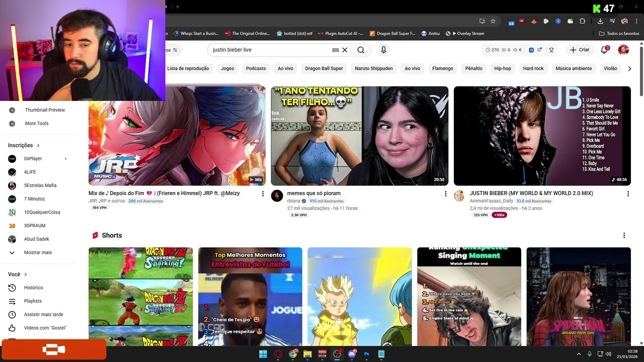
Task: Open options menu for memes que só pioram
Action: click(x=445, y=194)
